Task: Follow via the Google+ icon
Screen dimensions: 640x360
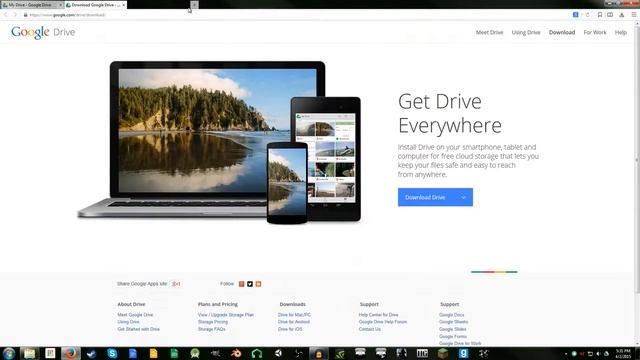Action: pyautogui.click(x=241, y=284)
